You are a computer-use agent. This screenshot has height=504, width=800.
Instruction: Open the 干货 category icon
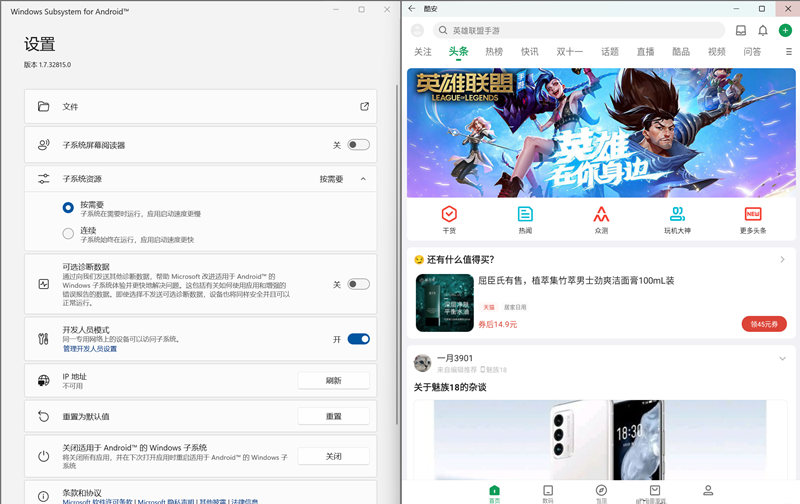pos(449,215)
